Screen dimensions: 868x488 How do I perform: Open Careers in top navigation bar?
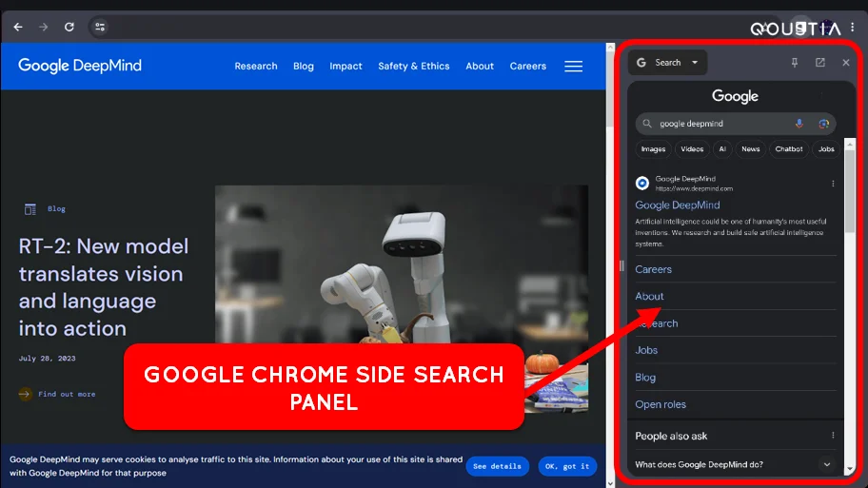click(x=528, y=66)
